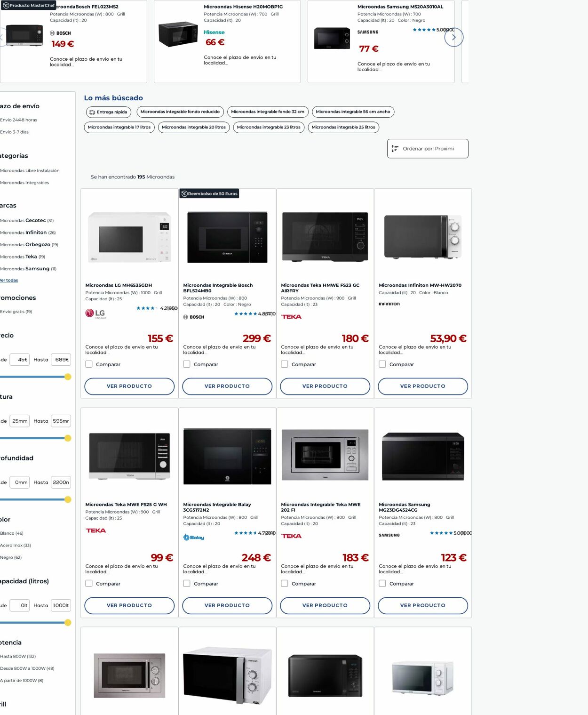Click the Samsung logo on MG23DG4524CG card
The image size is (588, 715).
(389, 535)
